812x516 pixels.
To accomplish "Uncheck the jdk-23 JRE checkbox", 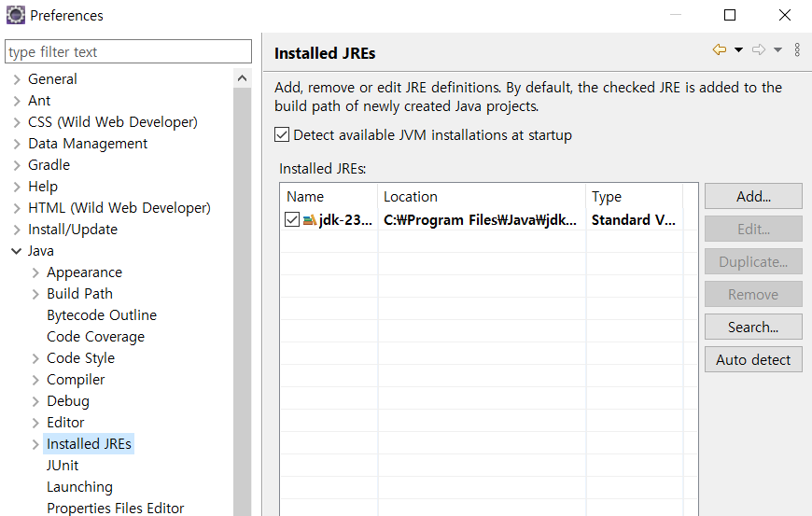I will tap(292, 219).
